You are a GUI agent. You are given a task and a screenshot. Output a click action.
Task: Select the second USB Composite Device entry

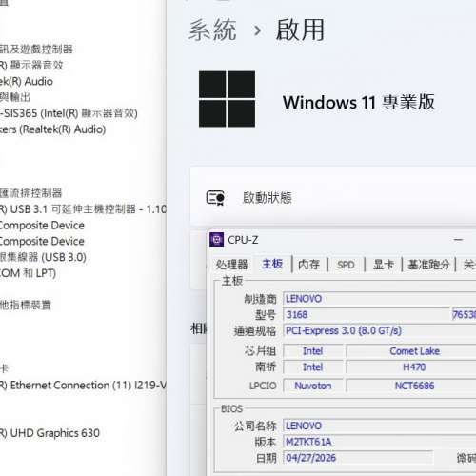click(x=42, y=241)
